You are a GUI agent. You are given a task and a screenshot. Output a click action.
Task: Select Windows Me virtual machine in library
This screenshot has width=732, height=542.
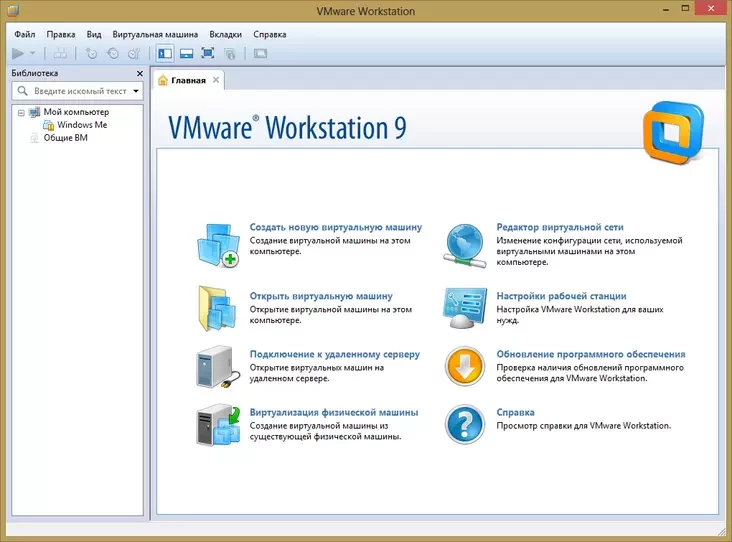(x=81, y=125)
